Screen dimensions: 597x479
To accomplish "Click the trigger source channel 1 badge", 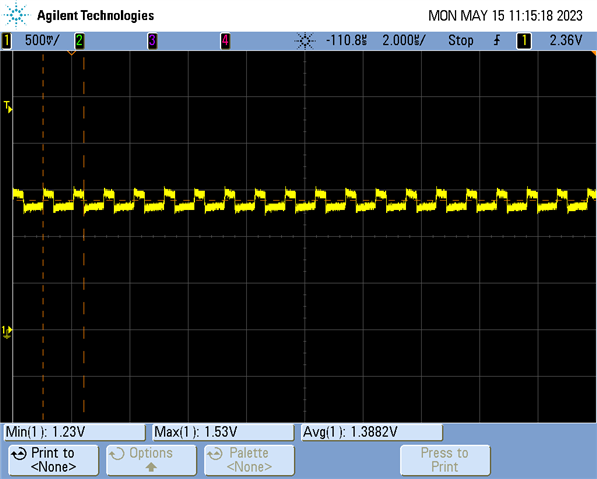I will click(524, 40).
